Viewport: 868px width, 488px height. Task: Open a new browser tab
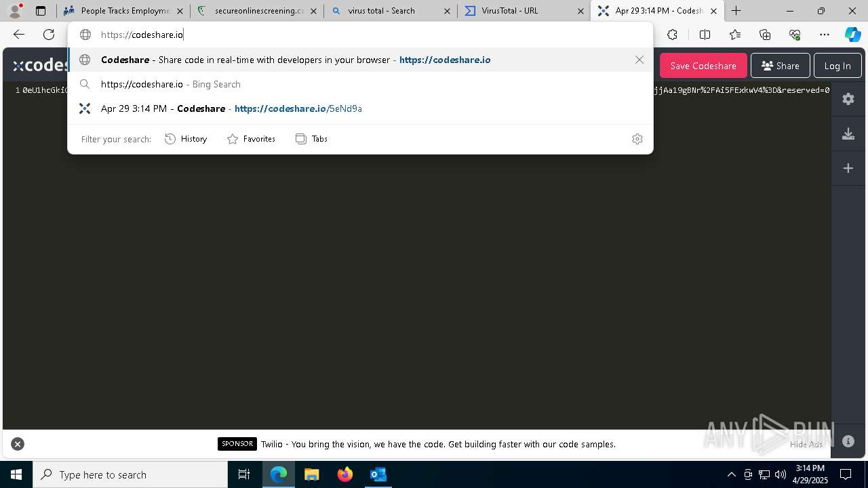(x=736, y=11)
